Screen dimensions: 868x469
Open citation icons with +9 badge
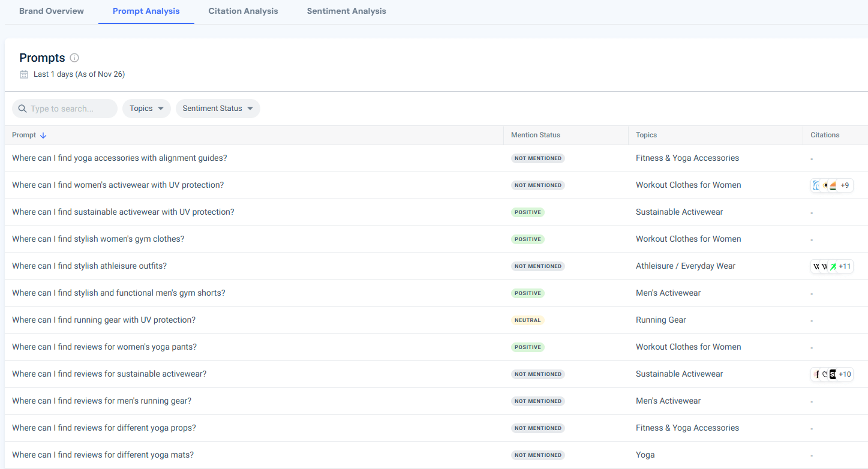832,185
